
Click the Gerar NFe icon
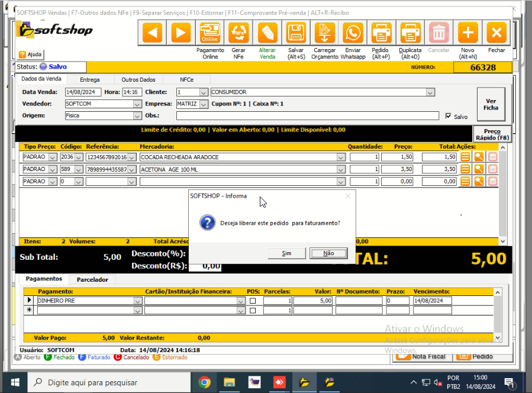[238, 33]
